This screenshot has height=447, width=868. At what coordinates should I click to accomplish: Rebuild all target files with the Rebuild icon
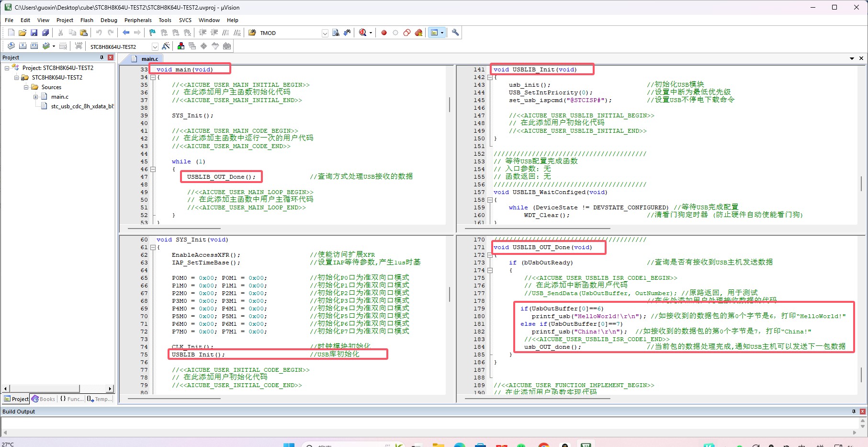pyautogui.click(x=34, y=46)
